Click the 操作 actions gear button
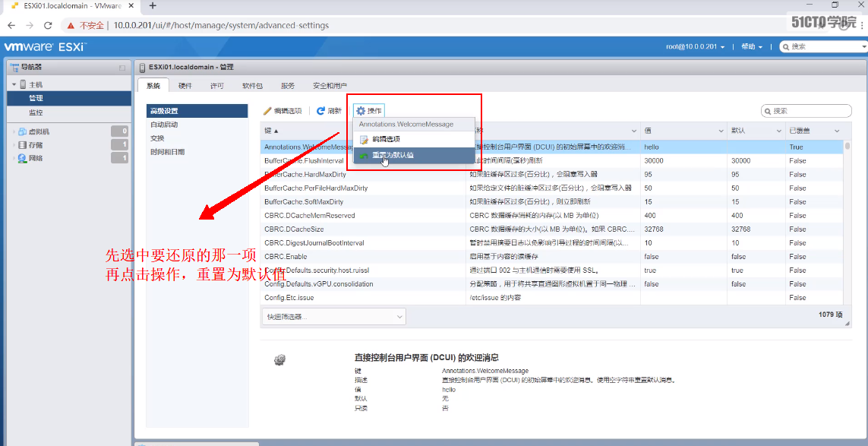Screen dimensions: 868x446 369,111
